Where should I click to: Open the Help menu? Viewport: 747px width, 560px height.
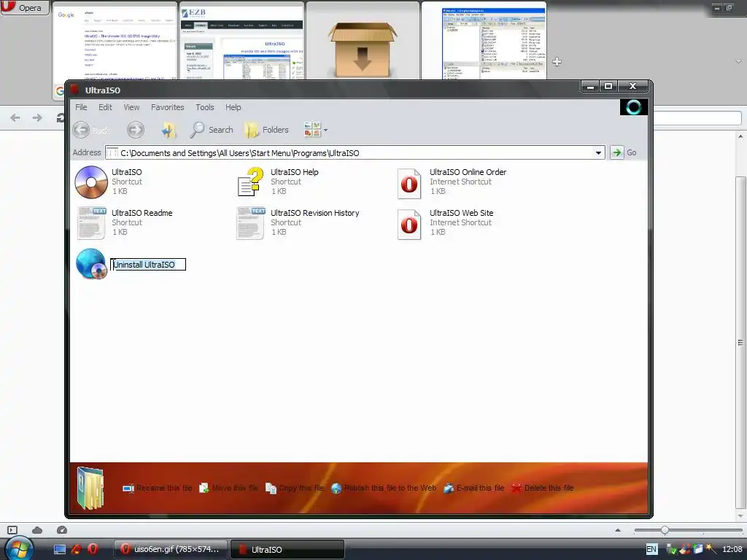click(233, 107)
